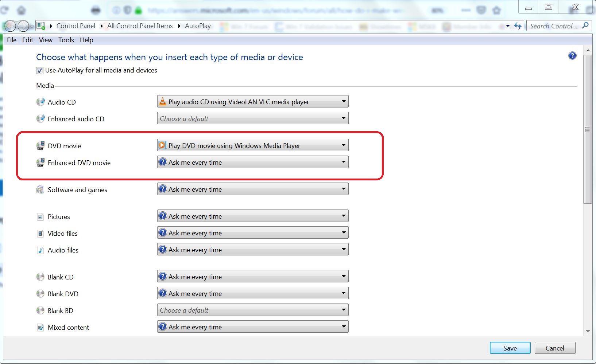This screenshot has width=596, height=364.
Task: Click the Blank CD disc icon
Action: click(40, 277)
